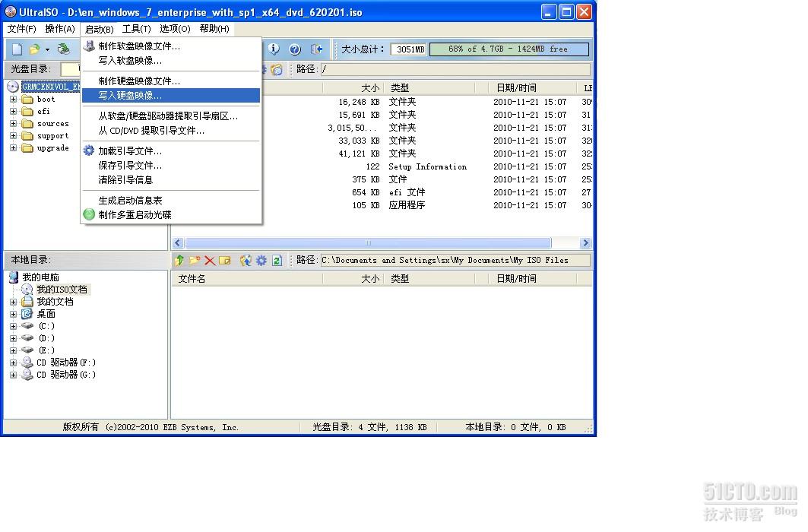Image resolution: width=808 pixels, height=532 pixels.
Task: Click the lower 文件名 column header
Action: click(x=247, y=279)
